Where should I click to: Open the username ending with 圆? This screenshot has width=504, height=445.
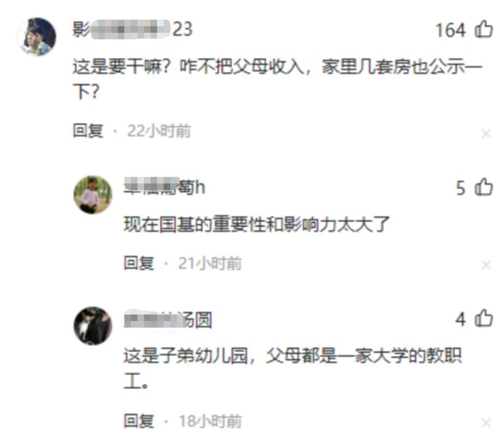pos(168,319)
